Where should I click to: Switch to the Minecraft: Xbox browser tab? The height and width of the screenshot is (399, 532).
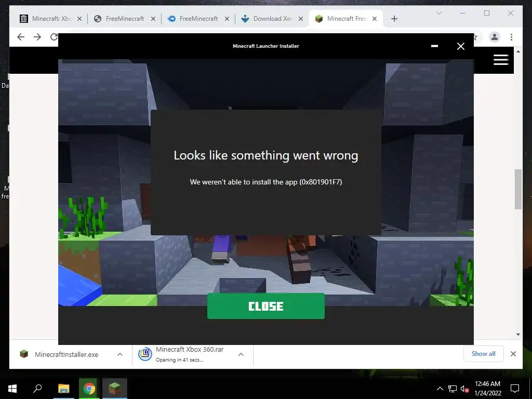(x=51, y=19)
